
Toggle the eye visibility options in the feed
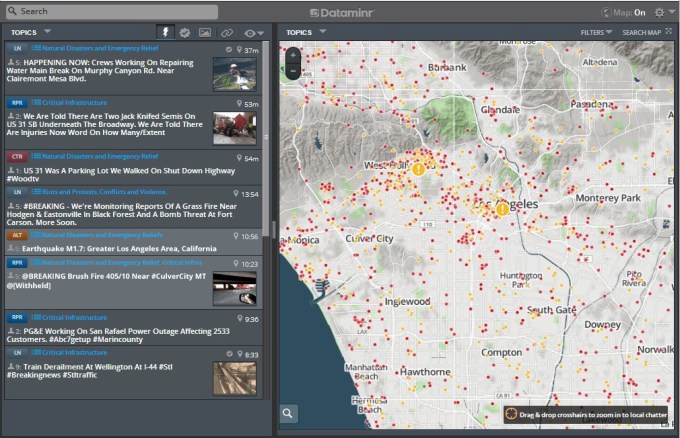pos(252,33)
